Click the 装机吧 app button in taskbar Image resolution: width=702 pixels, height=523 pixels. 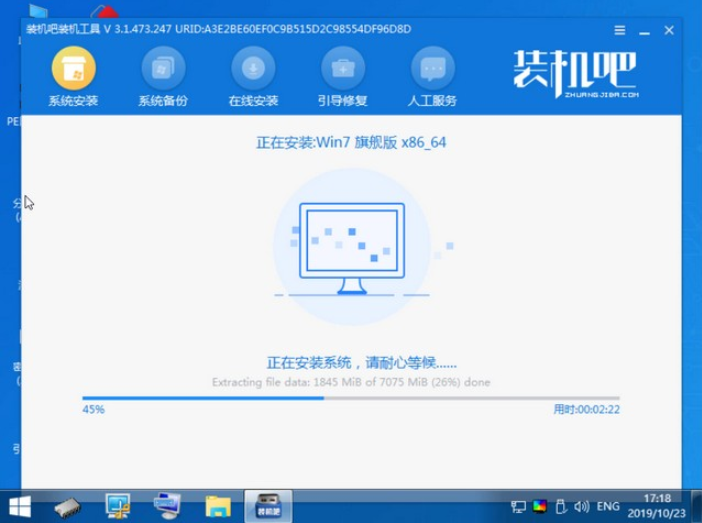pos(266,507)
